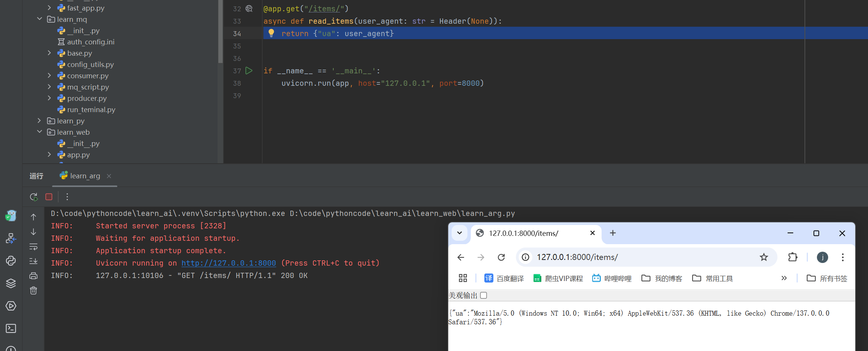Click the run gutter arrow on line 37
This screenshot has height=351, width=868.
pos(249,71)
